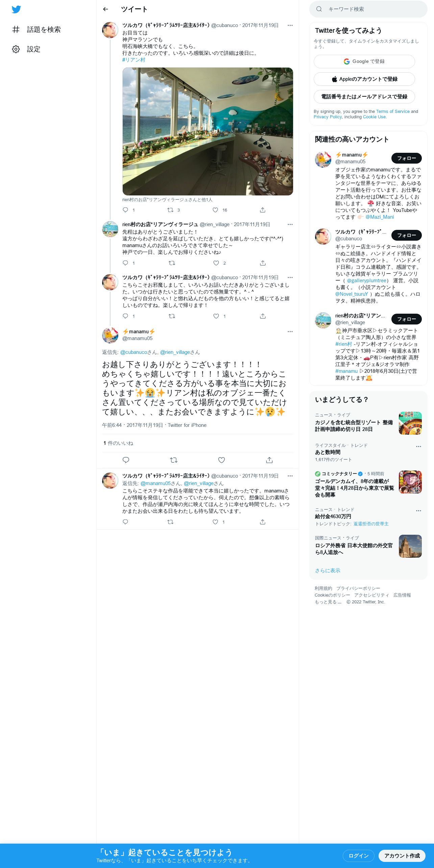The height and width of the screenshot is (868, 434).
Task: Retweet the main manamu reply
Action: (x=174, y=460)
